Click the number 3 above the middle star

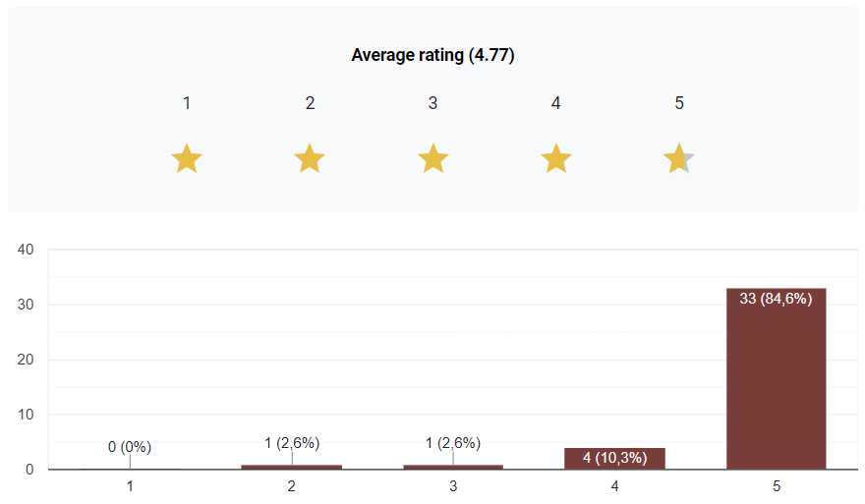coord(432,103)
